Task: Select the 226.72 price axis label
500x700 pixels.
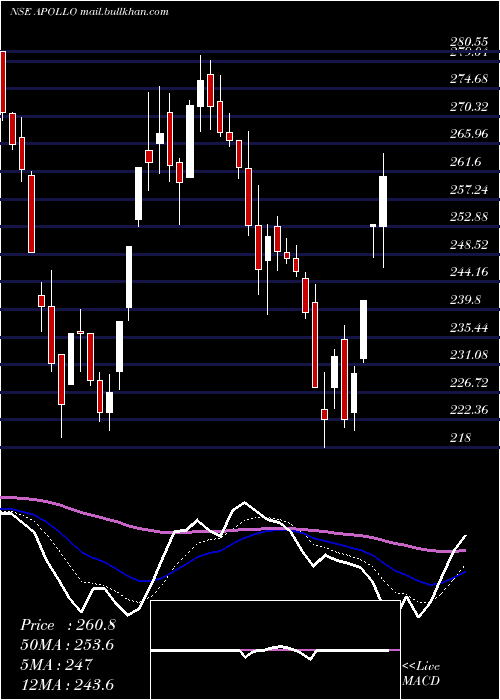Action: click(x=469, y=383)
